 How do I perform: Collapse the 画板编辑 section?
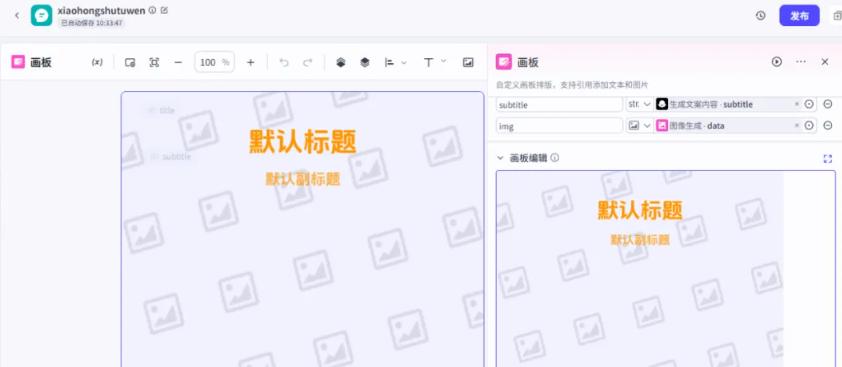pos(500,158)
